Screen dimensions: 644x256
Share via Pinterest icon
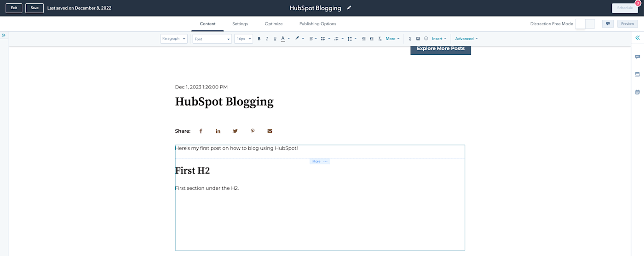[253, 131]
